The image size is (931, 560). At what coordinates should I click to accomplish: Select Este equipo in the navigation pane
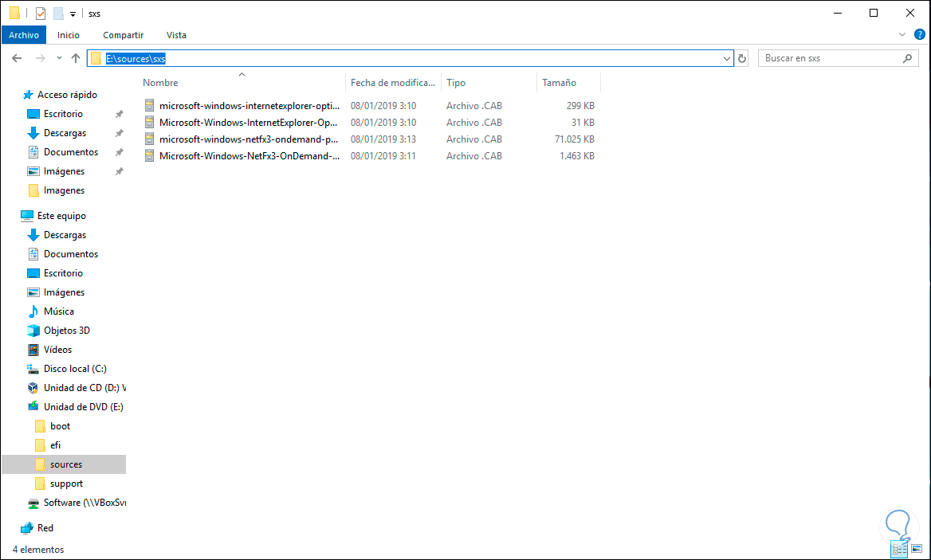tap(61, 216)
